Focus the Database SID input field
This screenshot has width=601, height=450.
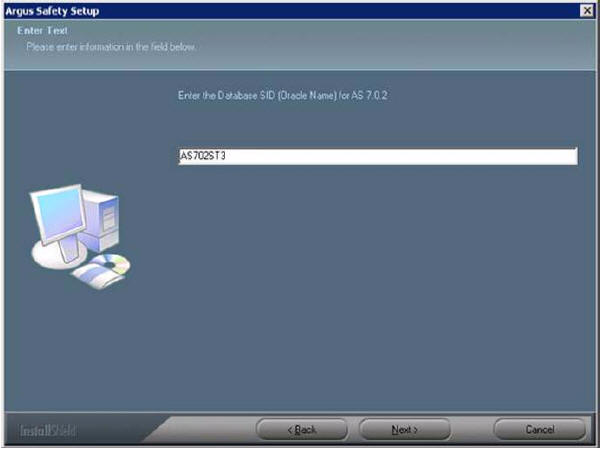(378, 156)
